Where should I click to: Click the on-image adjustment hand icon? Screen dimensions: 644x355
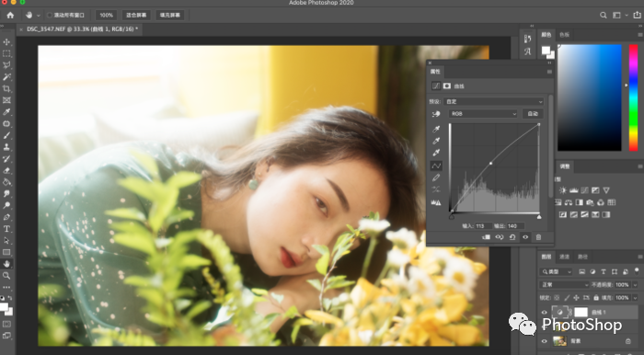coord(436,114)
